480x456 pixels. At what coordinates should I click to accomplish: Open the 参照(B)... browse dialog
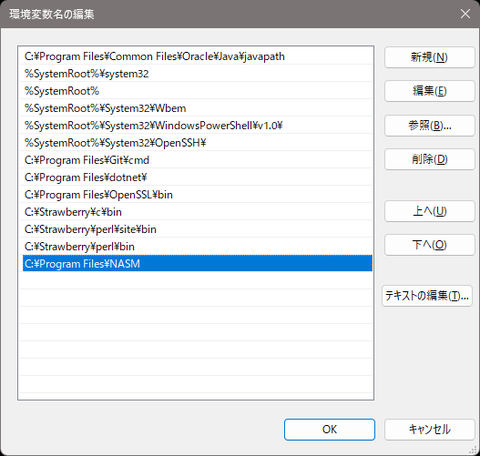429,126
